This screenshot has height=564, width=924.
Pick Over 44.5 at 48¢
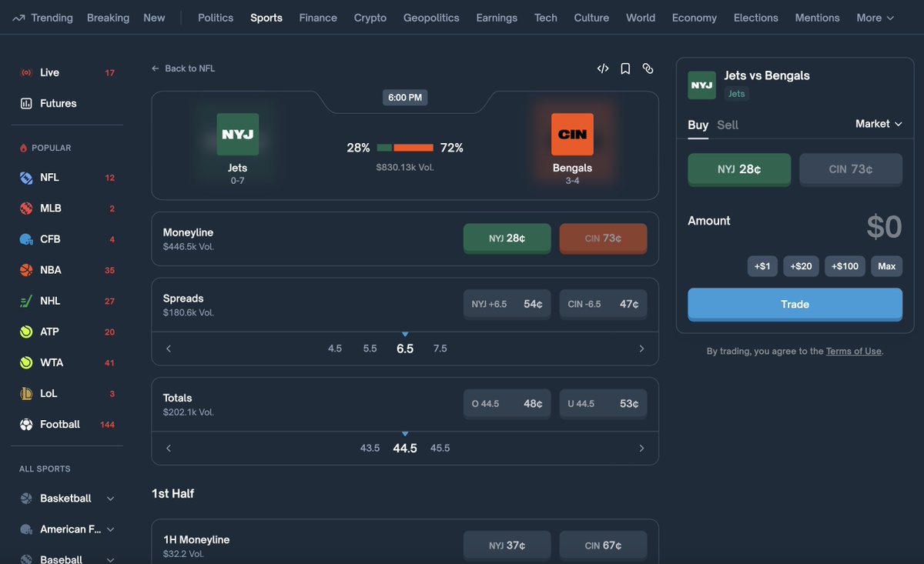[507, 403]
